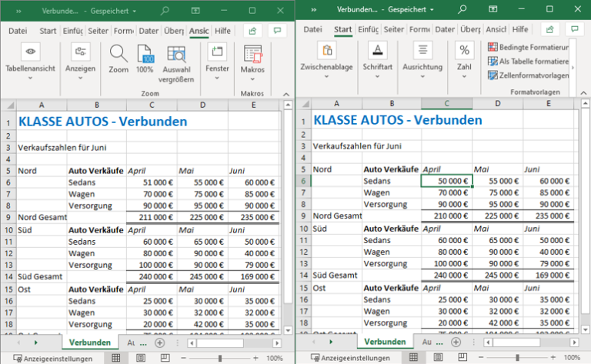Select the Verbunden sheet tab in right window

click(x=385, y=342)
